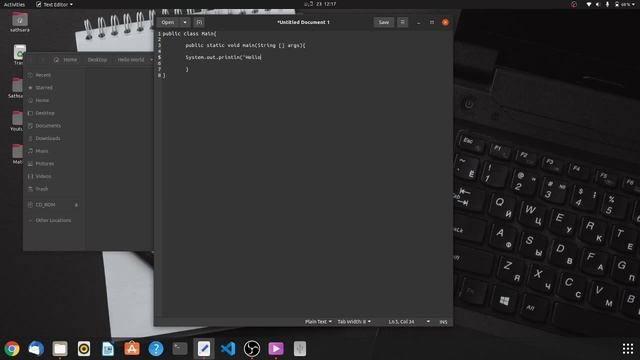Open Files manager in the dock
640x360 pixels.
click(x=60, y=349)
